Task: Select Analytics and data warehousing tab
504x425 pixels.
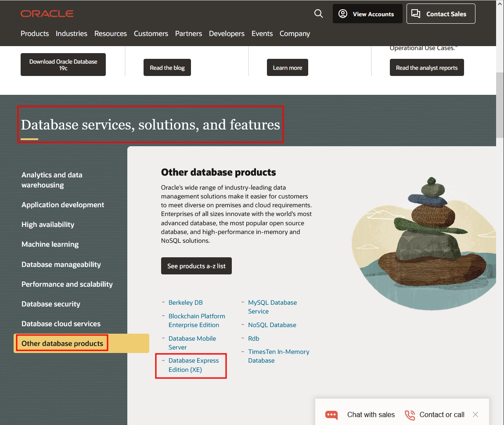Action: point(52,180)
